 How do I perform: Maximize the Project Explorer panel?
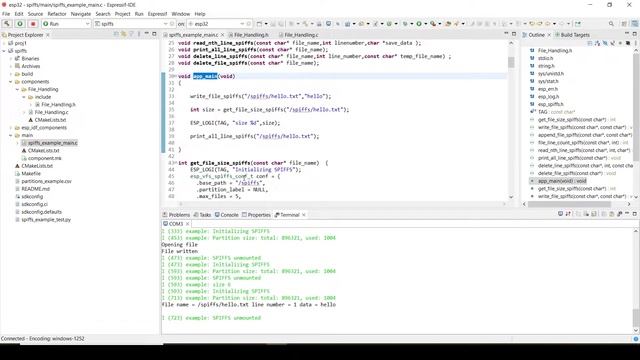coord(154,34)
